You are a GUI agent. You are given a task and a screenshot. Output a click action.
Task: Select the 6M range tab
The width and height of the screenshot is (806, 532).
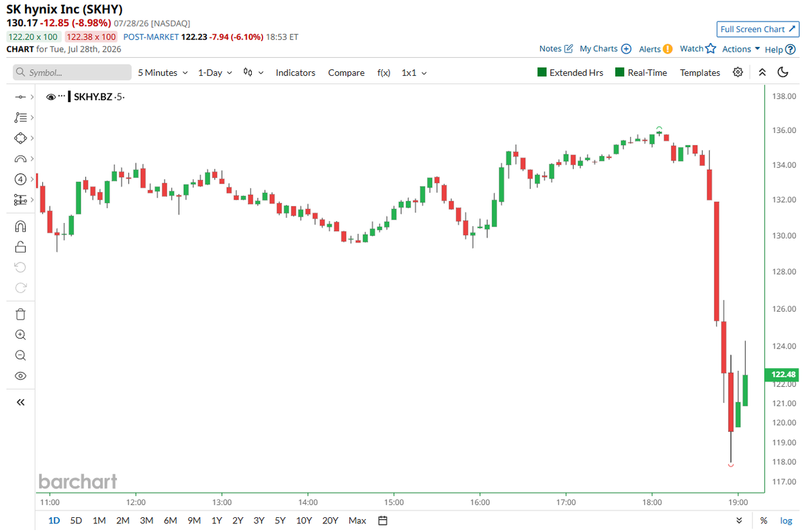[171, 521]
